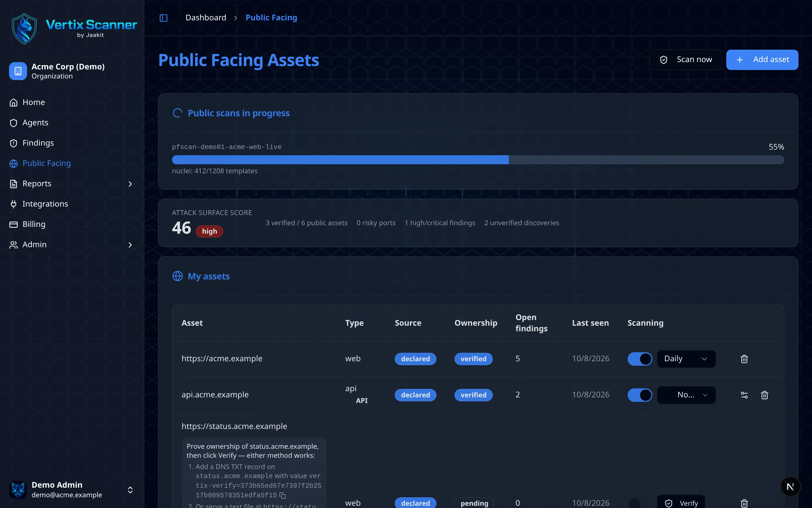
Task: Open settings sliders for api.acme.example
Action: coord(744,395)
